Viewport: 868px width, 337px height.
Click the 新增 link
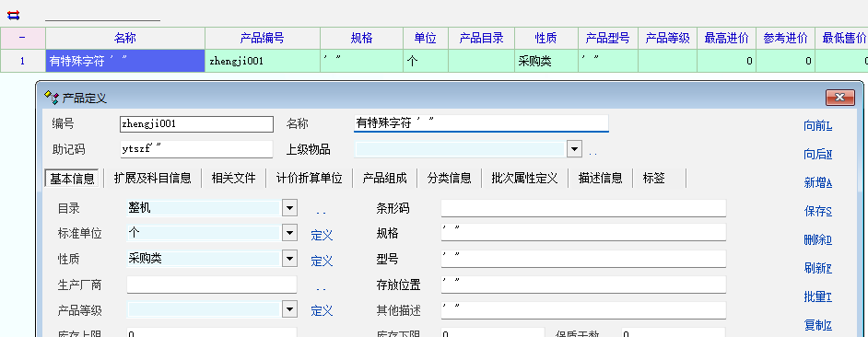817,182
